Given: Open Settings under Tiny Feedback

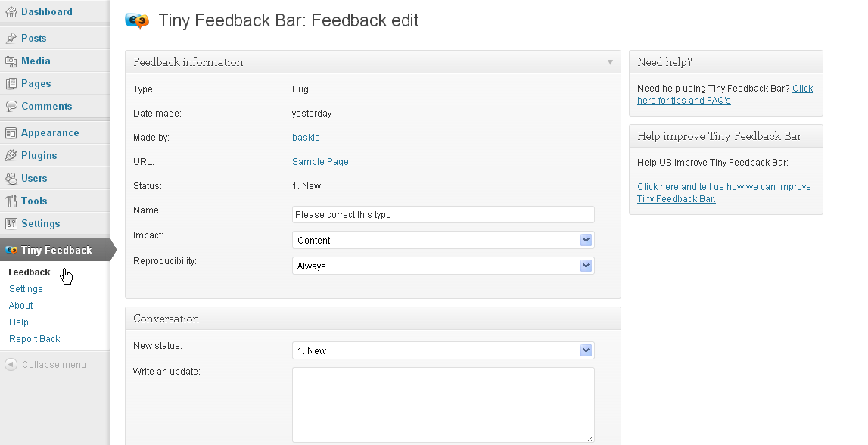Looking at the screenshot, I should point(26,289).
